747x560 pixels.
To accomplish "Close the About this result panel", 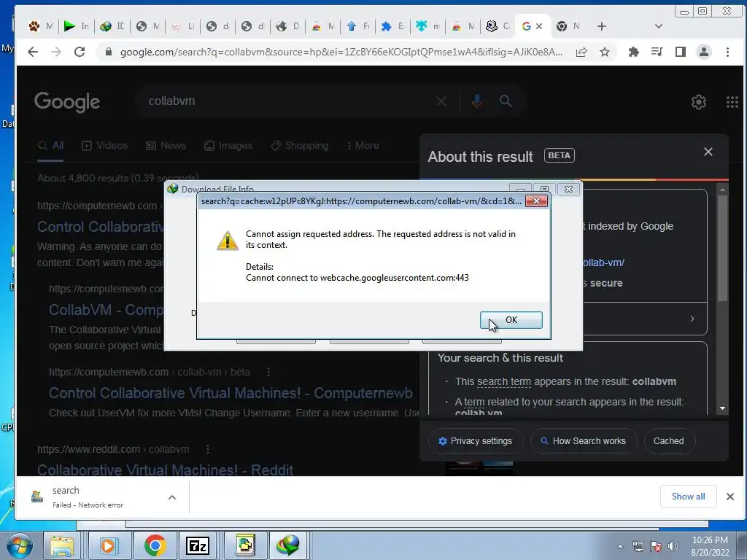I will coord(708,152).
